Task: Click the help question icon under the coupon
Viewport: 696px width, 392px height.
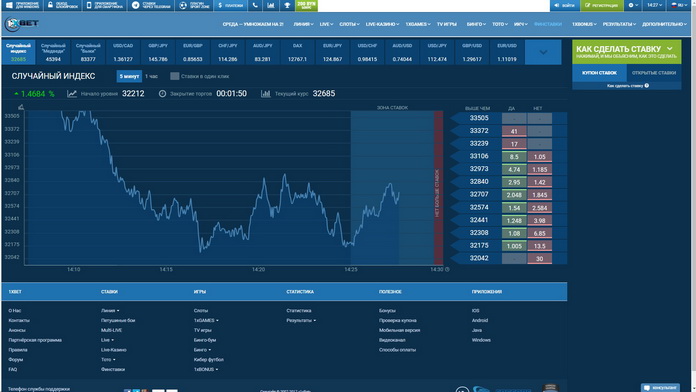Action: coord(647,86)
